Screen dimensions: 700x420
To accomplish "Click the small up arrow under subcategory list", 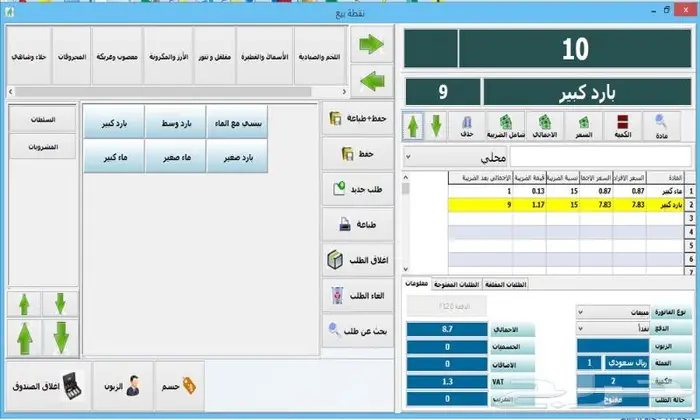I will point(24,304).
